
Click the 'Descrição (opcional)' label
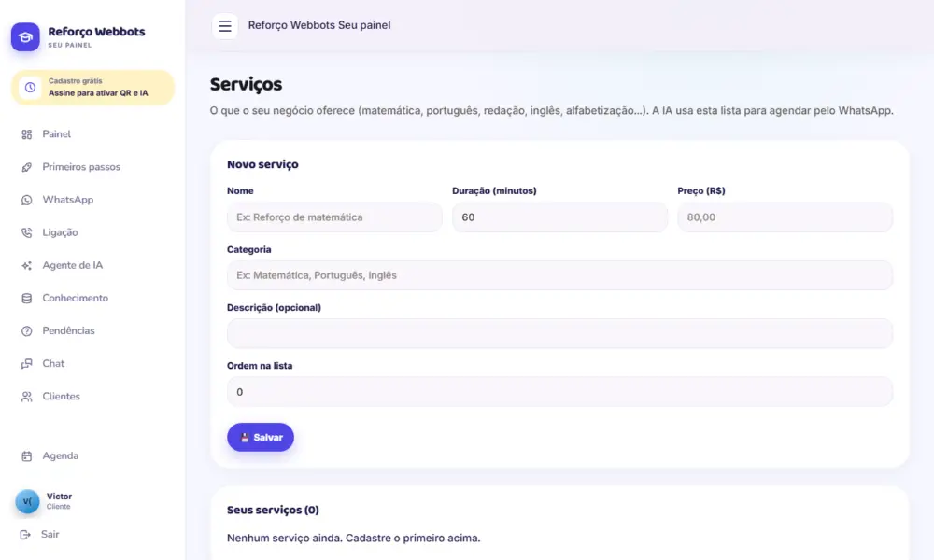(274, 308)
